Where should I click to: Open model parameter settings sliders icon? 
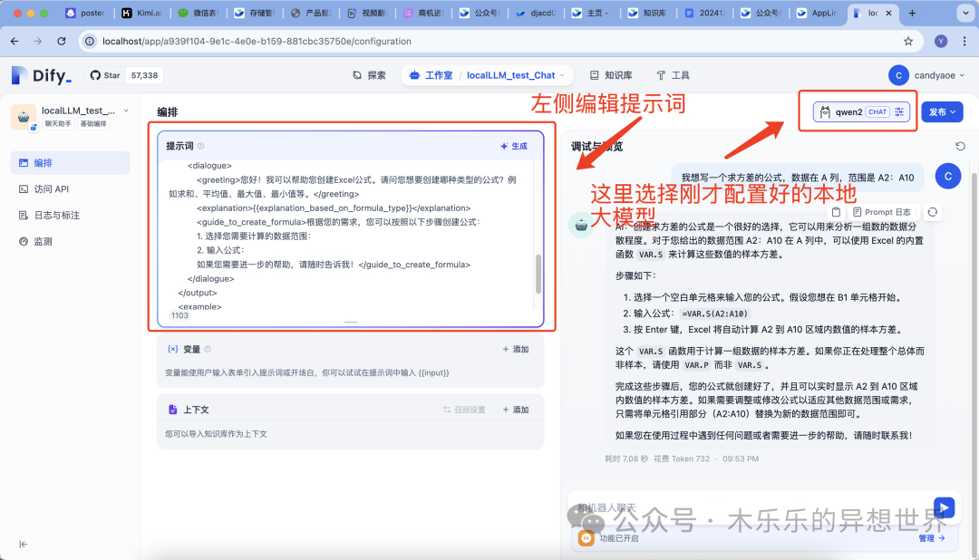tap(899, 112)
